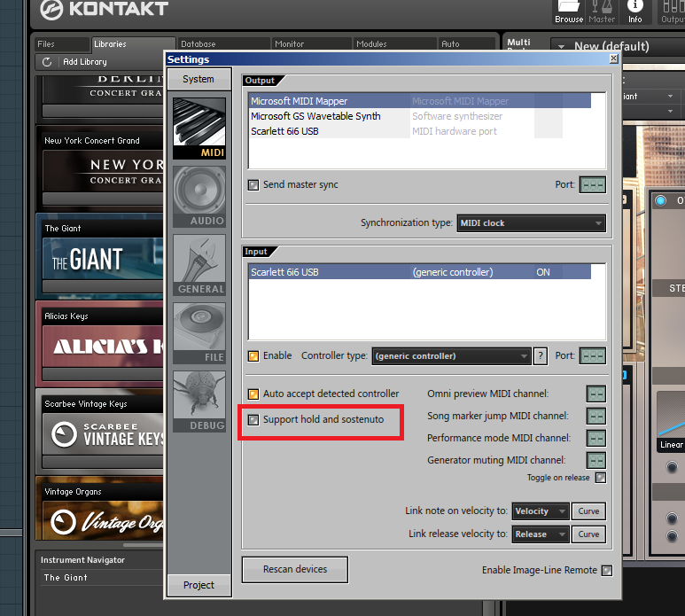This screenshot has height=616, width=685.
Task: Select the Project settings tab
Action: [198, 585]
